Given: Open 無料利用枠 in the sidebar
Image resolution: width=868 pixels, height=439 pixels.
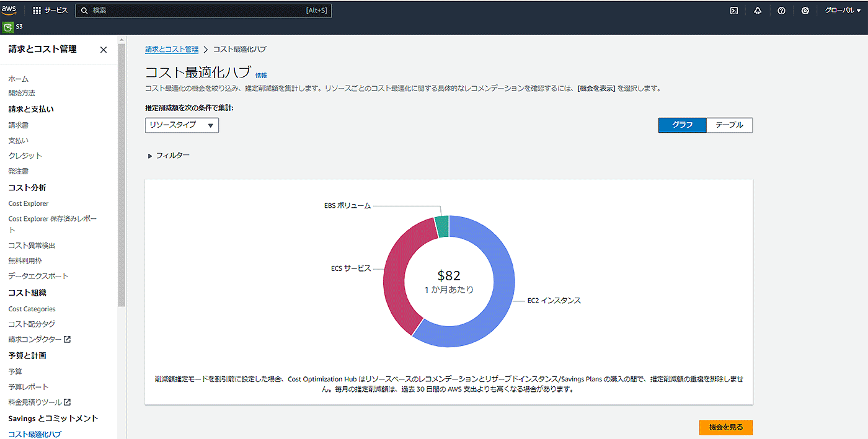Looking at the screenshot, I should 25,261.
